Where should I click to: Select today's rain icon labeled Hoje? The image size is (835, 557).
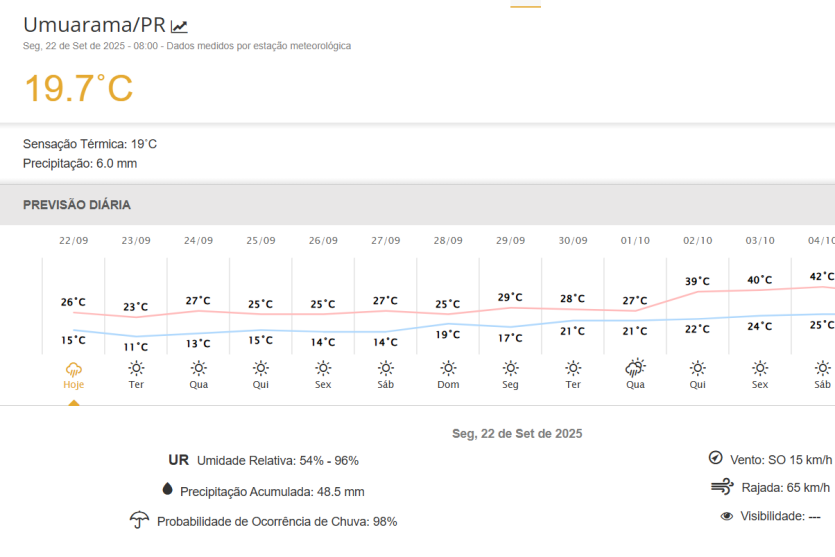point(73,368)
